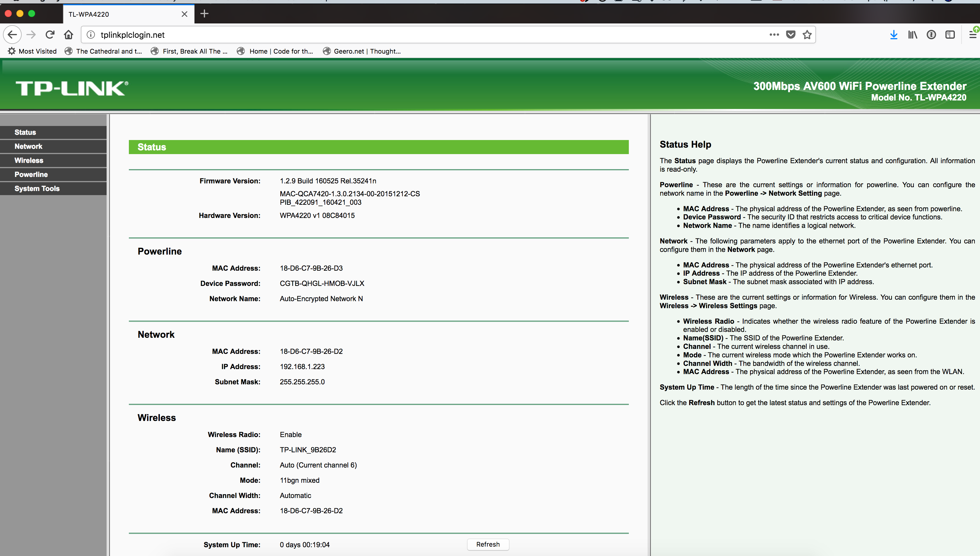980x556 pixels.
Task: Click Model No. TL-WPA4220 text
Action: coord(918,98)
